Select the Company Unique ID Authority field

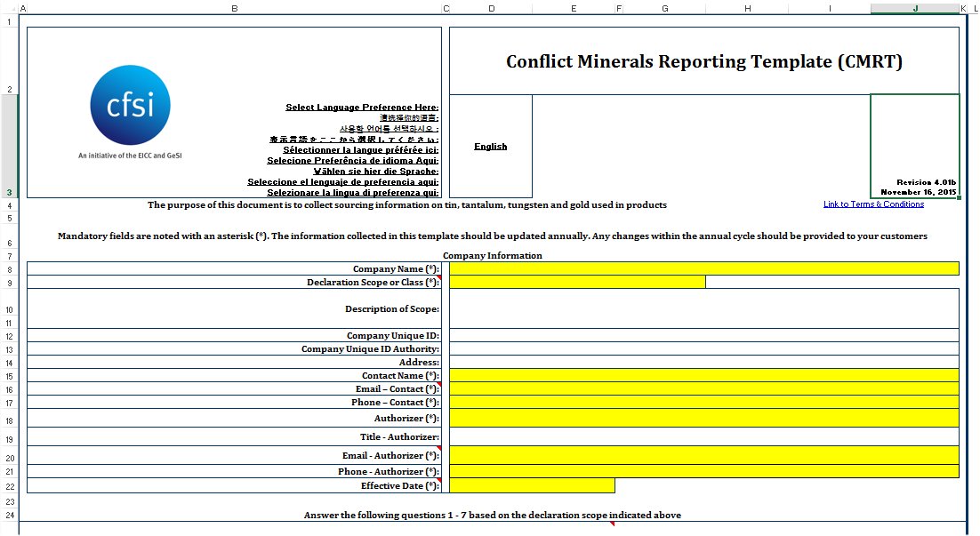coord(703,349)
